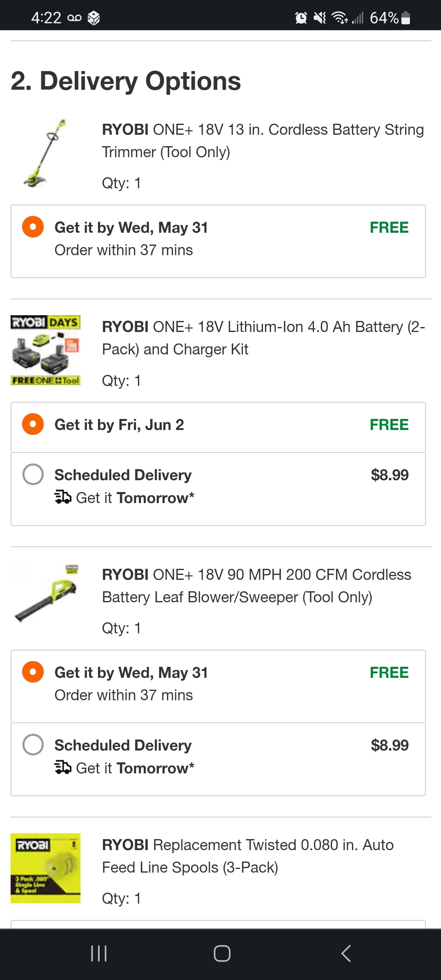Select free Fri, Jun 2 delivery for Battery kit
Screen dimensions: 441x980
coord(33,424)
